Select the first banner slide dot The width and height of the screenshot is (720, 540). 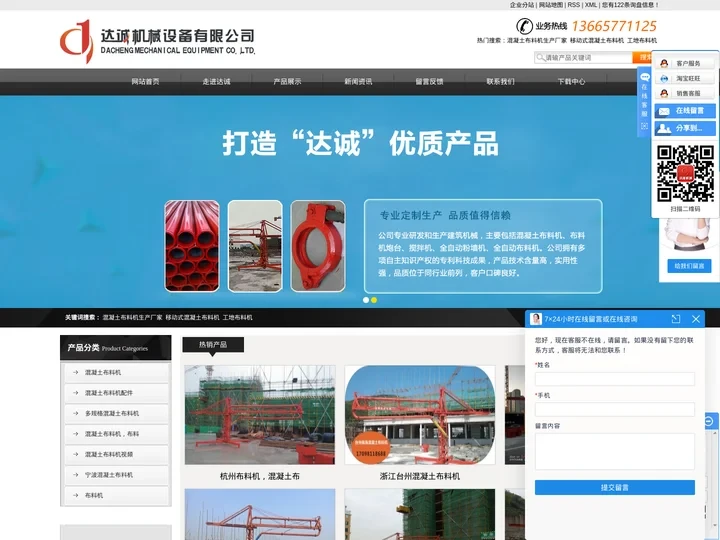pos(366,300)
